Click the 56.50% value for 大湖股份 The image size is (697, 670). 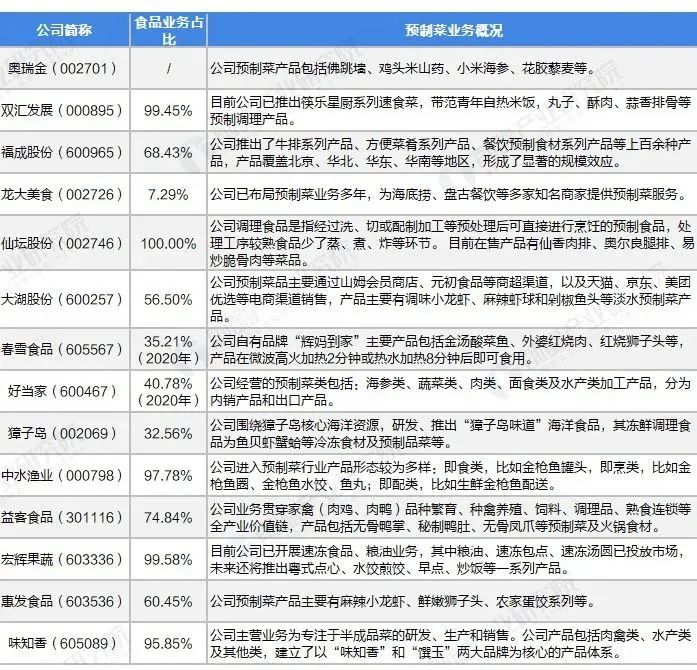168,299
